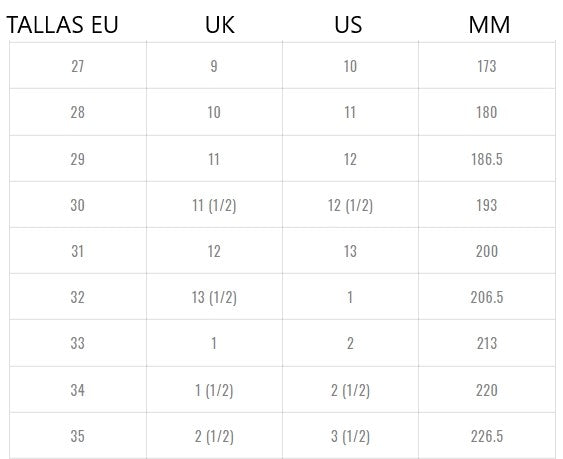The width and height of the screenshot is (563, 459).
Task: Click the UK column header
Action: coord(220,25)
